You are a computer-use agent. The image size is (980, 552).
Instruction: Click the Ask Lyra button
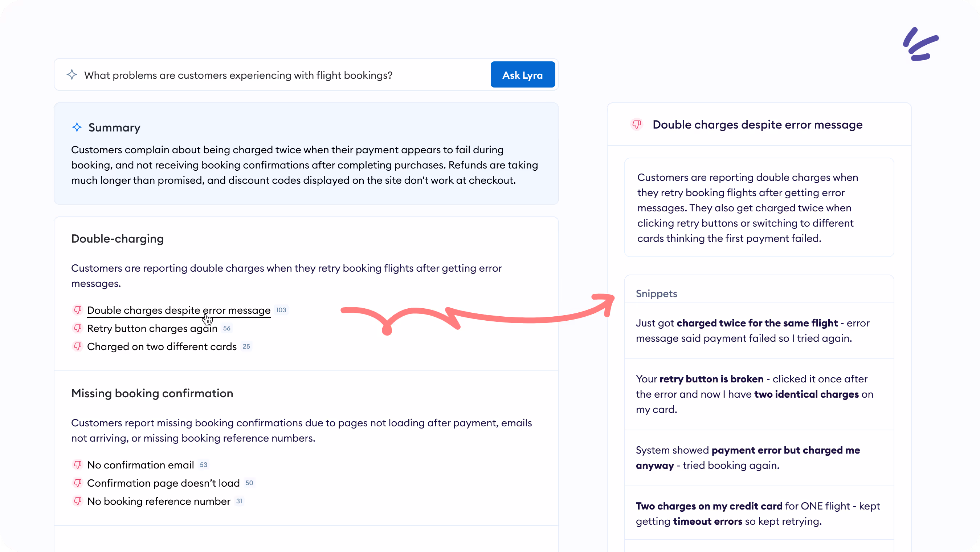pos(522,75)
